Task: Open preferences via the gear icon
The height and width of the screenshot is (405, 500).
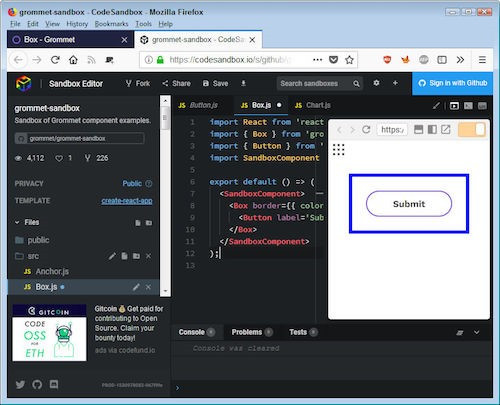Action: [x=376, y=83]
